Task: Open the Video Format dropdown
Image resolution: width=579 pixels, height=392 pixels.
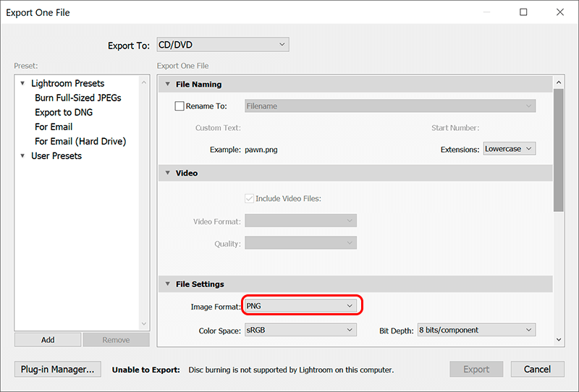Action: pos(300,221)
